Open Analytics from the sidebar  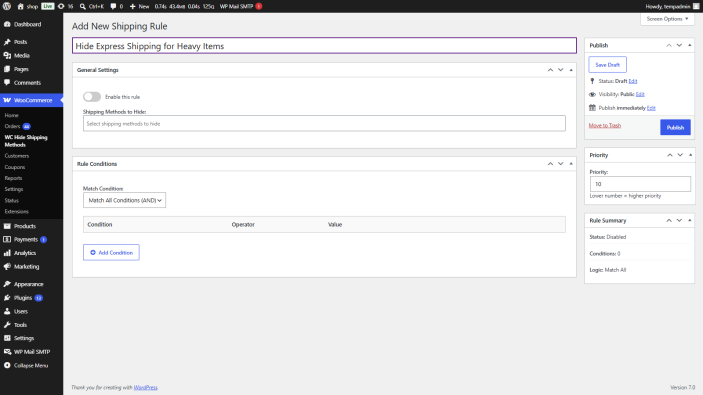25,253
